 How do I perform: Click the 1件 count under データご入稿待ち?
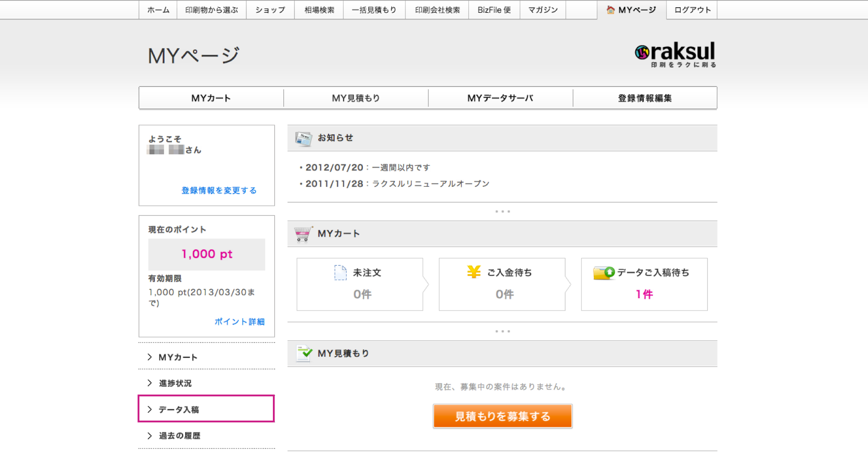(644, 295)
